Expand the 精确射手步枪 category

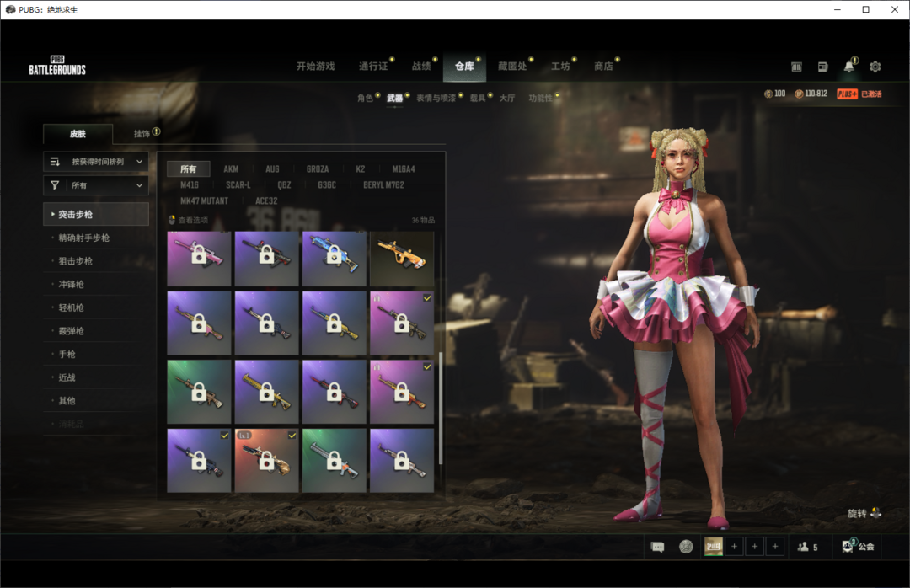pos(96,238)
